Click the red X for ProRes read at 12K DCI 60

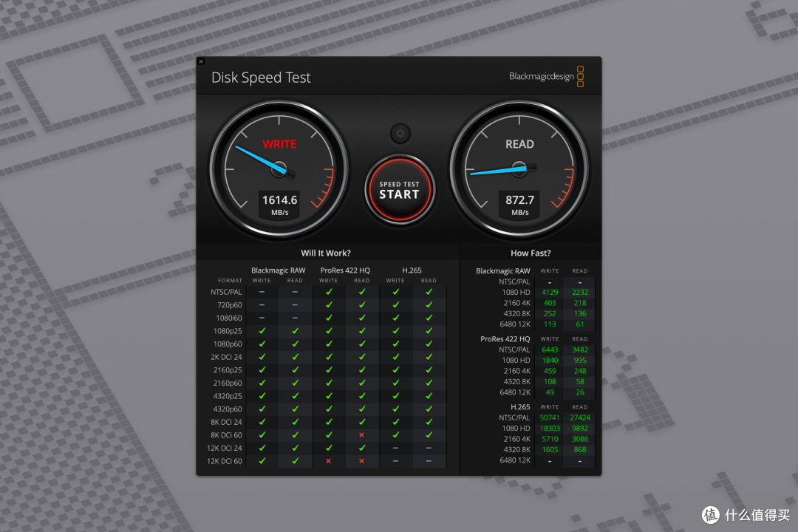tap(361, 461)
